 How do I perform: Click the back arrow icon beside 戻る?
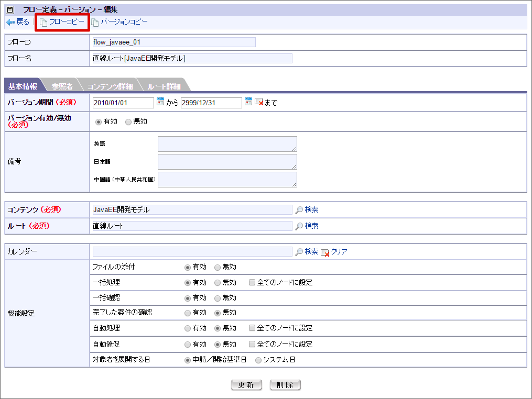coord(10,23)
